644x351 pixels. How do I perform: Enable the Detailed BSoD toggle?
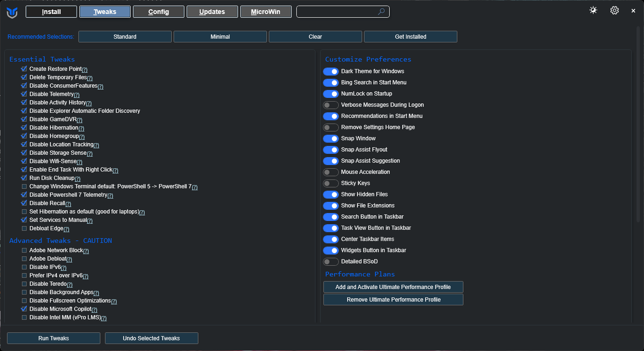[331, 262]
